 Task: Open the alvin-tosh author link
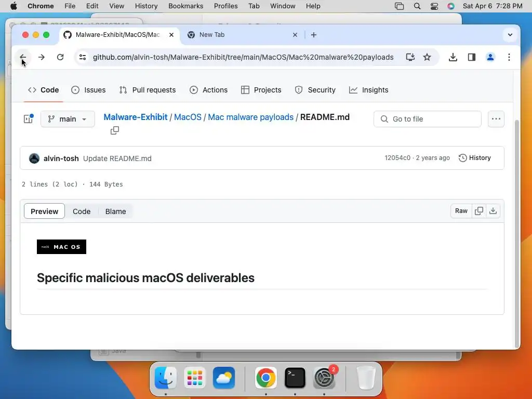pyautogui.click(x=61, y=158)
